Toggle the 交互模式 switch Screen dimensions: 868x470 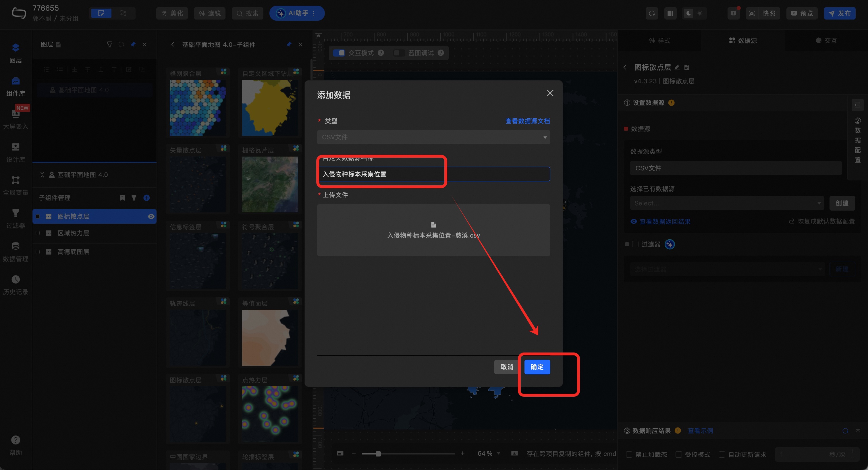[339, 53]
